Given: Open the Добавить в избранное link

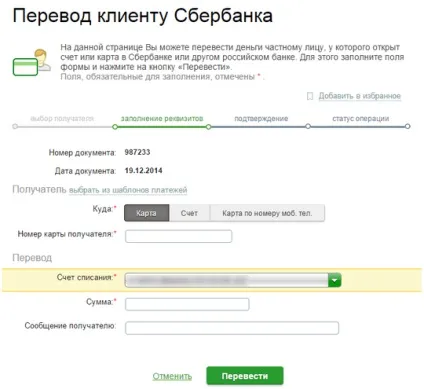Looking at the screenshot, I should (360, 96).
